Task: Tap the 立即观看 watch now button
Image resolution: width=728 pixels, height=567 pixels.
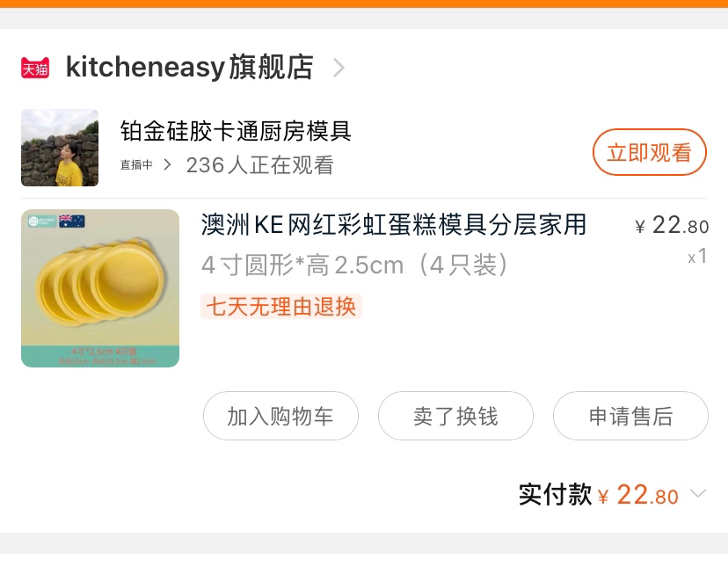Action: 650,152
